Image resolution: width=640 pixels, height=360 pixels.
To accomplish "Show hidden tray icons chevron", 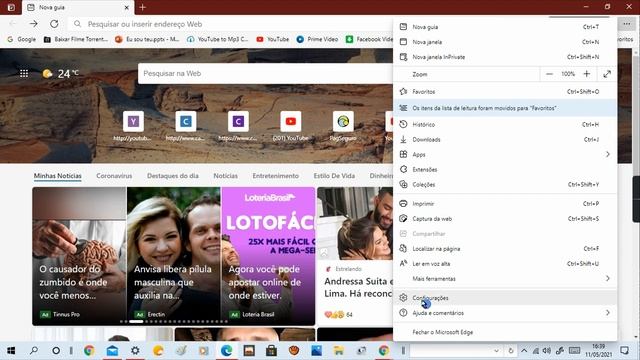I will pyautogui.click(x=524, y=351).
